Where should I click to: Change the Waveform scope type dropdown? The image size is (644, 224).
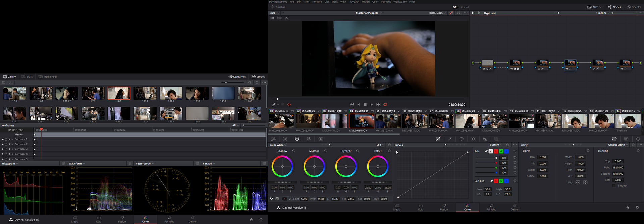point(77,164)
